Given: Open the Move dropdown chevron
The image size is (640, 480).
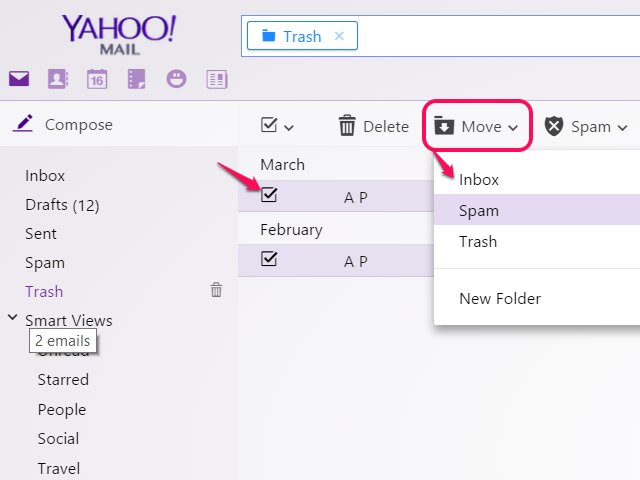Looking at the screenshot, I should (513, 128).
